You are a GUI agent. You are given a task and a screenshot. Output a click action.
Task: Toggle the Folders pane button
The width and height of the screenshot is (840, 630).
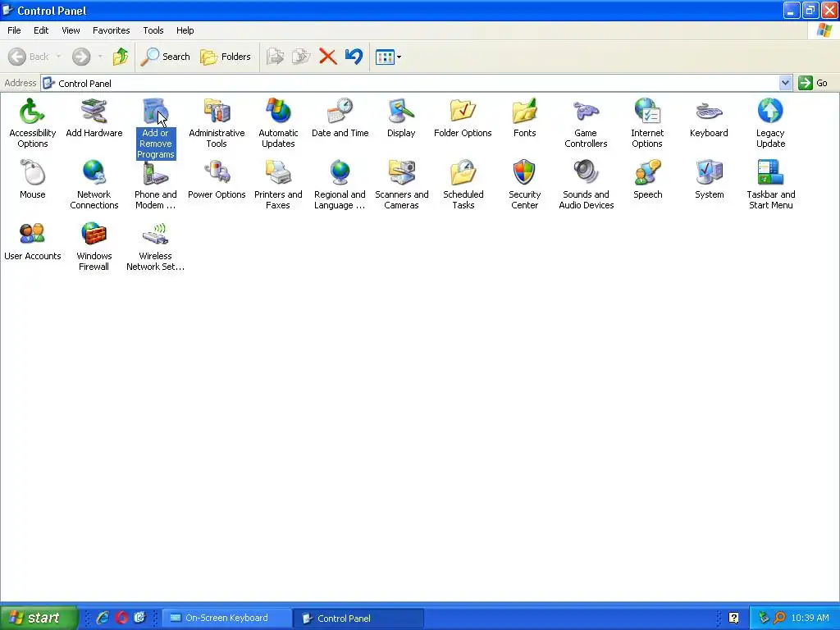click(x=225, y=57)
